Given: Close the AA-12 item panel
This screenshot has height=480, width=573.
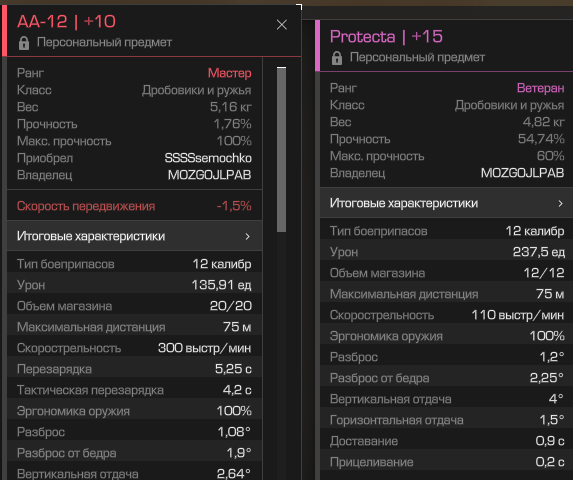Looking at the screenshot, I should click(x=281, y=24).
